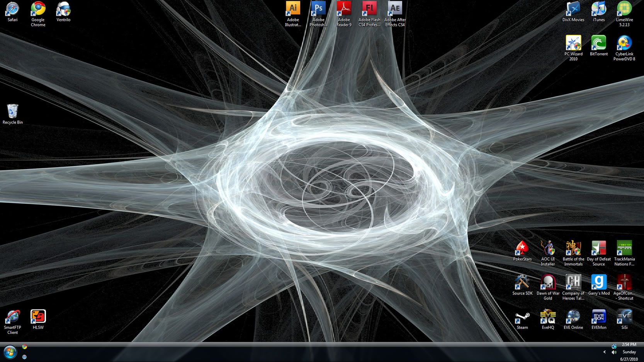Open the Windows Start menu orb
Screen dimensions: 644x362
[x=10, y=352]
